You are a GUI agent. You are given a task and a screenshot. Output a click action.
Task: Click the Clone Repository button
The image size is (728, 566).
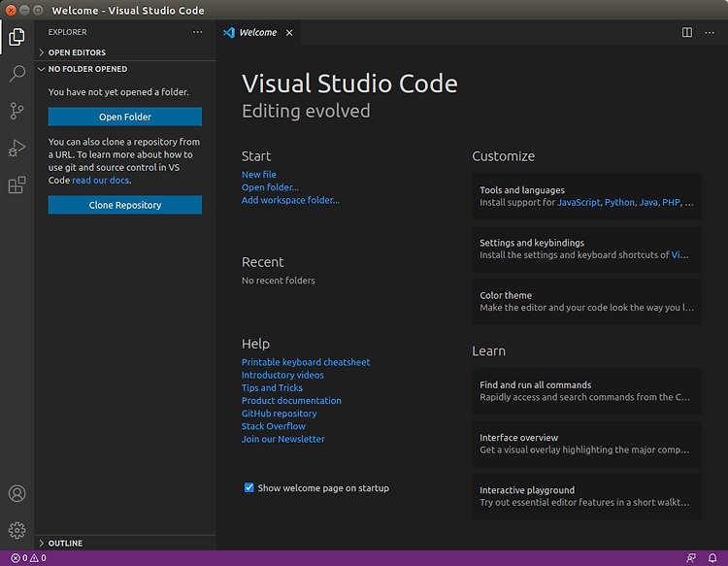coord(125,205)
